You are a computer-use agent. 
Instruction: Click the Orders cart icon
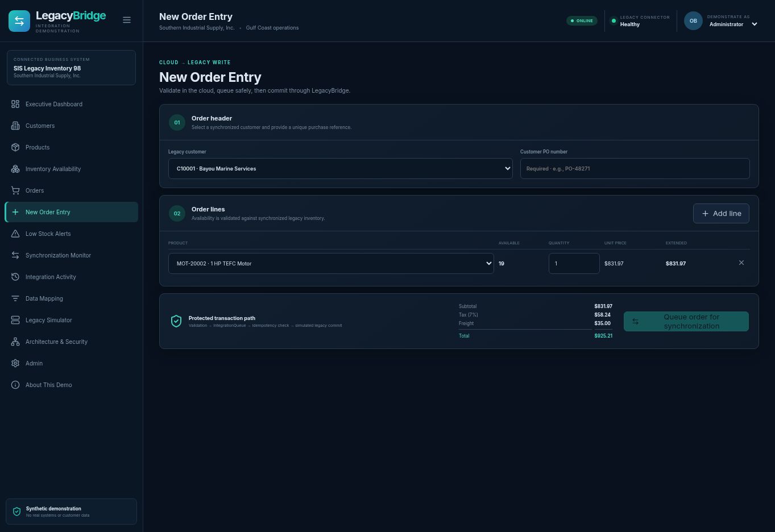(15, 190)
